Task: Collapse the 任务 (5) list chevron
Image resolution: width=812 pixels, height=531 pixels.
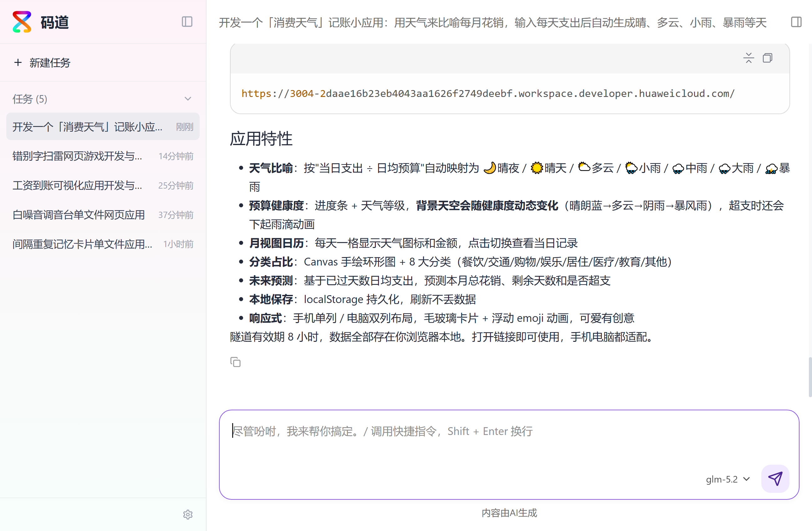Action: coord(188,99)
